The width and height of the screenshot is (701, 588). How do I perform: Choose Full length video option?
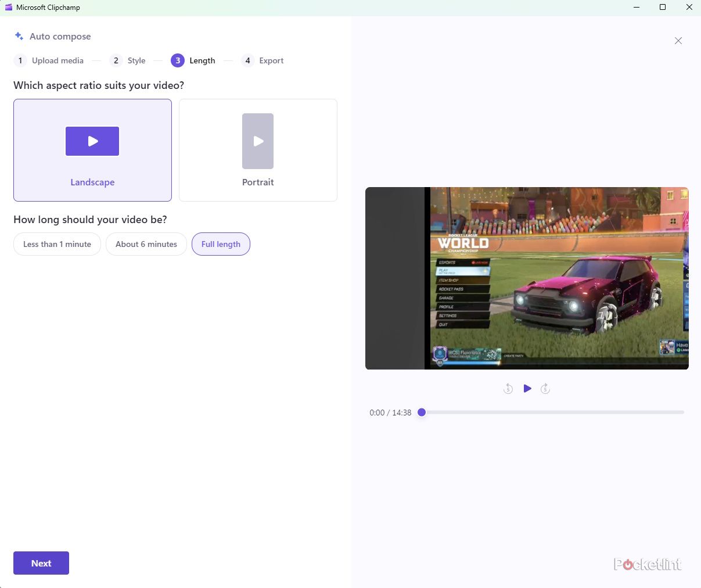point(221,244)
